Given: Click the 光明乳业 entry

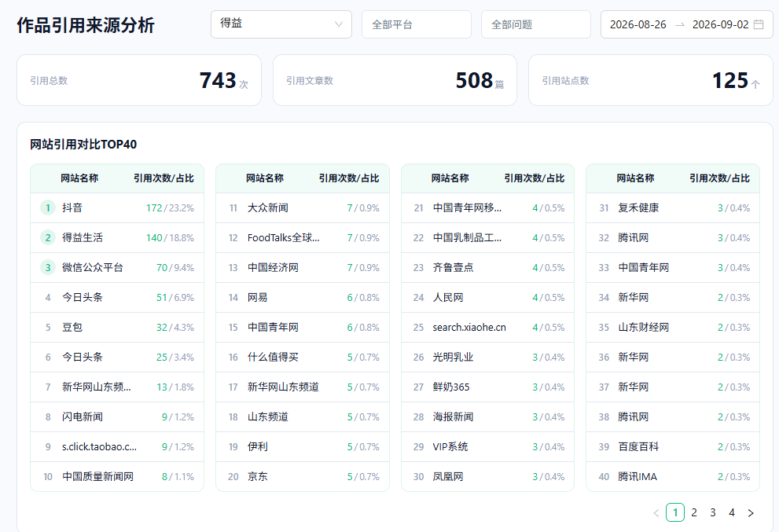Looking at the screenshot, I should [453, 357].
